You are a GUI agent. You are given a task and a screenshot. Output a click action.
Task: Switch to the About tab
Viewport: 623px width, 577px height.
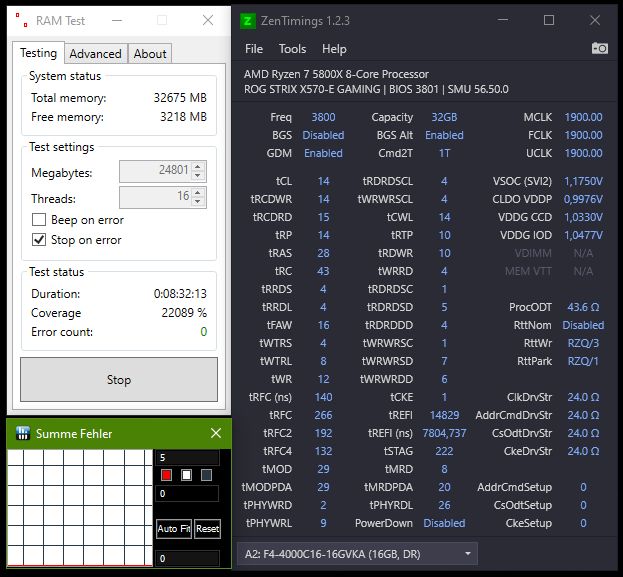(x=150, y=54)
